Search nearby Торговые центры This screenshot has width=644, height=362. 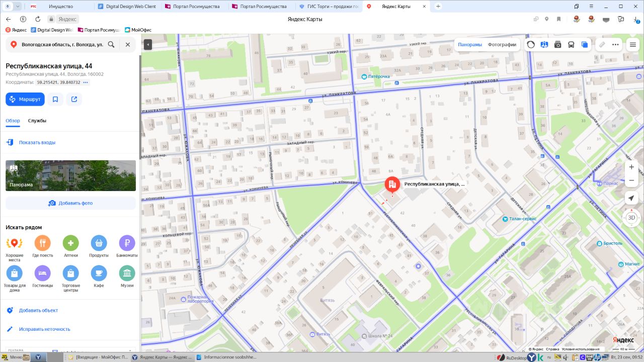(x=71, y=279)
